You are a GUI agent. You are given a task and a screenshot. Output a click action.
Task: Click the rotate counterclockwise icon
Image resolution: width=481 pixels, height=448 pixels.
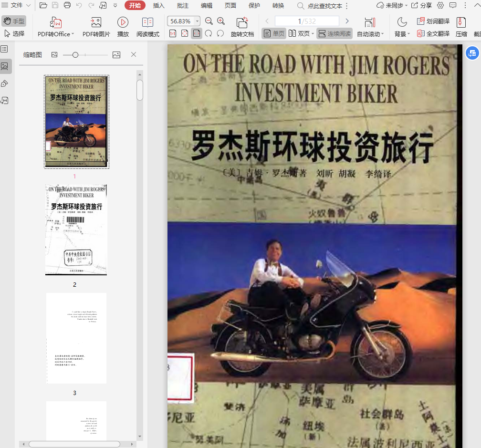[220, 33]
